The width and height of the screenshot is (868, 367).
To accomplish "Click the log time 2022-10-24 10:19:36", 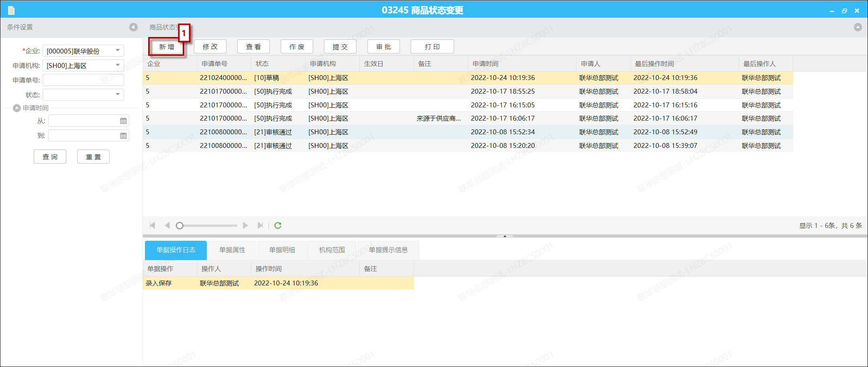I will (x=286, y=283).
